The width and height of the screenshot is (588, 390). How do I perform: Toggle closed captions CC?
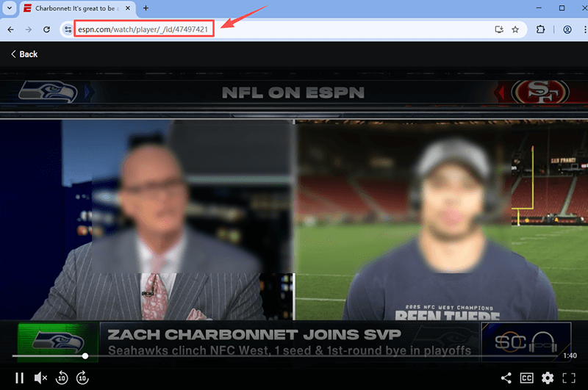(x=526, y=378)
